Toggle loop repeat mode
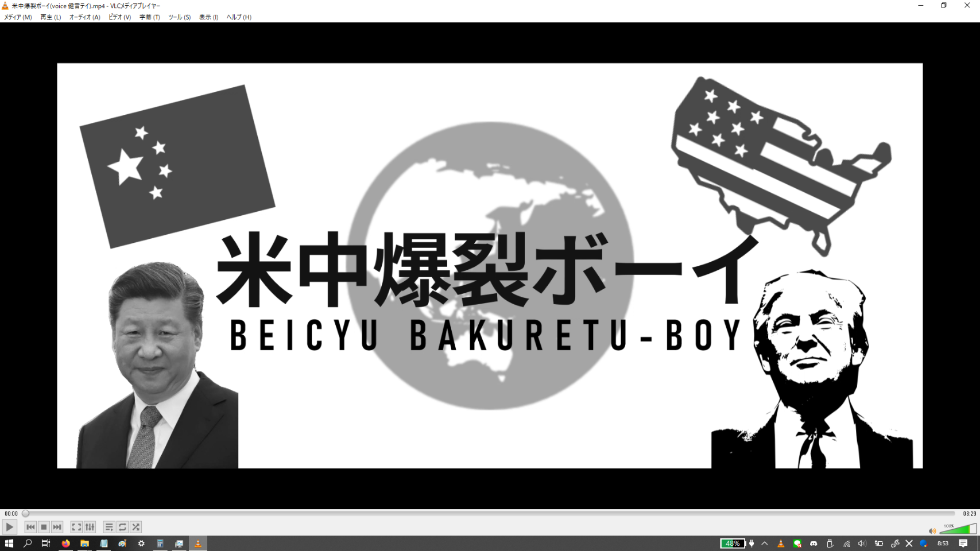The width and height of the screenshot is (980, 551). [x=122, y=527]
